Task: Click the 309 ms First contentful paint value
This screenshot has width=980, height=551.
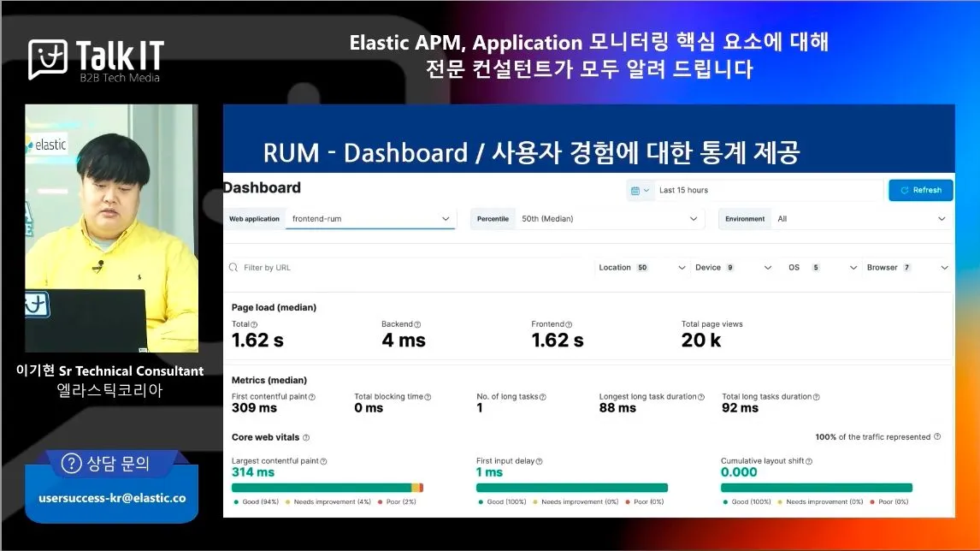Action: point(254,408)
